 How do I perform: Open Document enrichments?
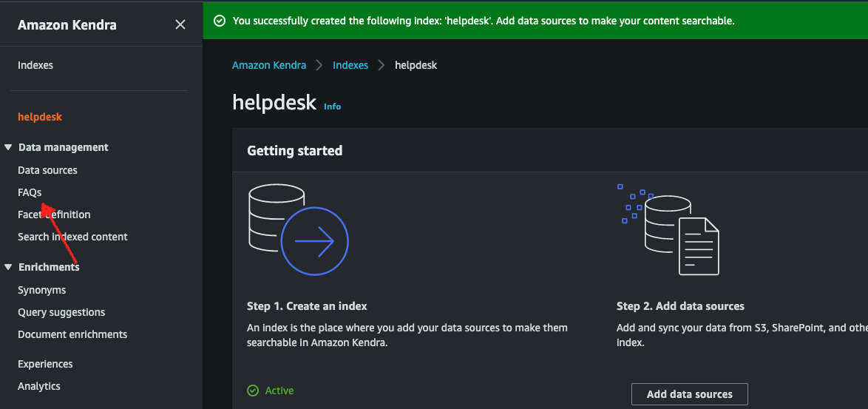pos(72,334)
